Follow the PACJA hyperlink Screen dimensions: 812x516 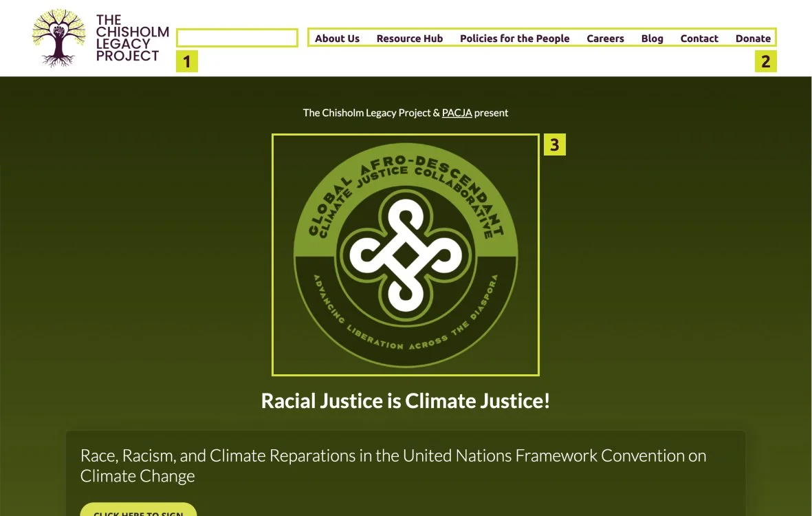pyautogui.click(x=457, y=113)
